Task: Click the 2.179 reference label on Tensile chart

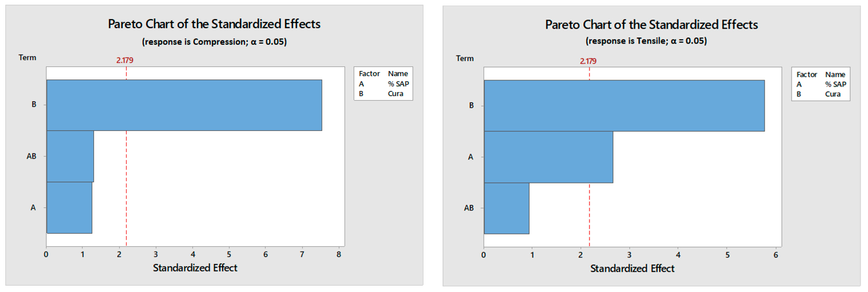Action: tap(588, 61)
